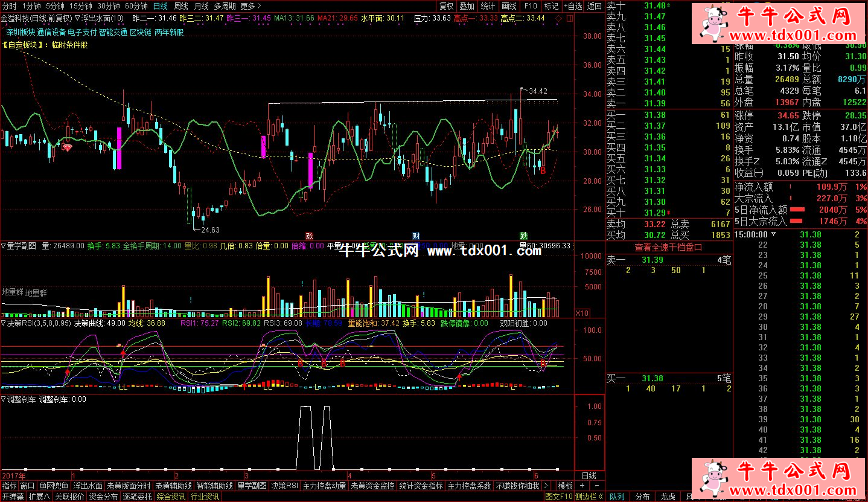
Task: Choose the 老黄版面分时 indicator tab
Action: click(x=129, y=486)
